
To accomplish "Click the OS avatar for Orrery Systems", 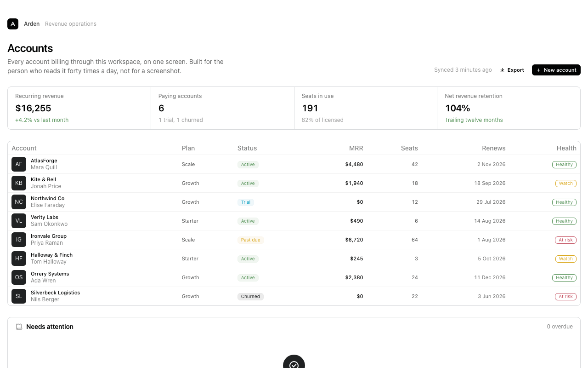I will pyautogui.click(x=19, y=277).
